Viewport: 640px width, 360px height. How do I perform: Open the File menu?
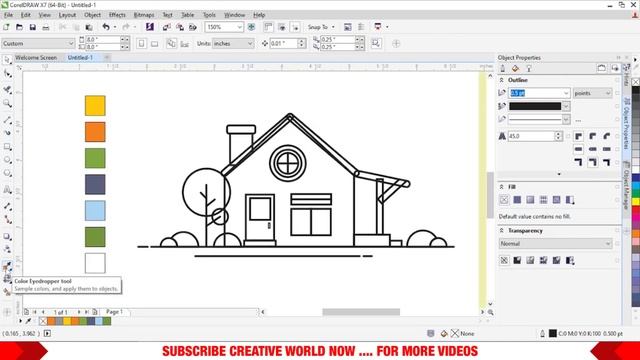point(9,15)
